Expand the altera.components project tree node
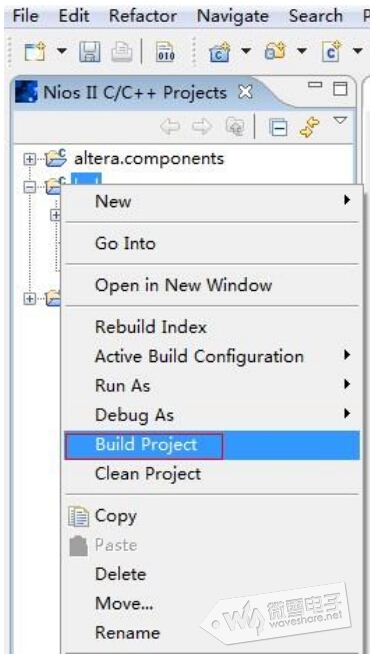 tap(30, 159)
